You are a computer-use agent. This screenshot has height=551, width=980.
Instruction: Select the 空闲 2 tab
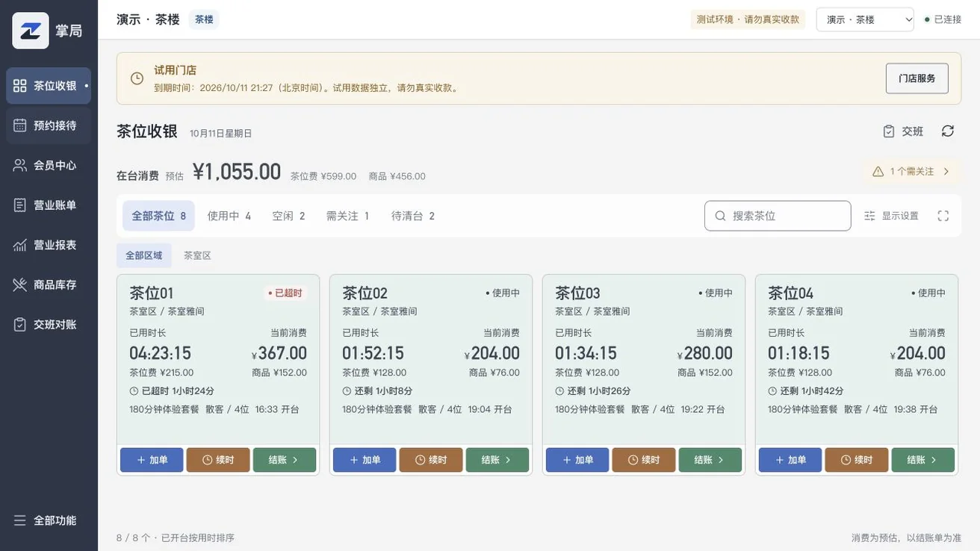click(x=288, y=216)
